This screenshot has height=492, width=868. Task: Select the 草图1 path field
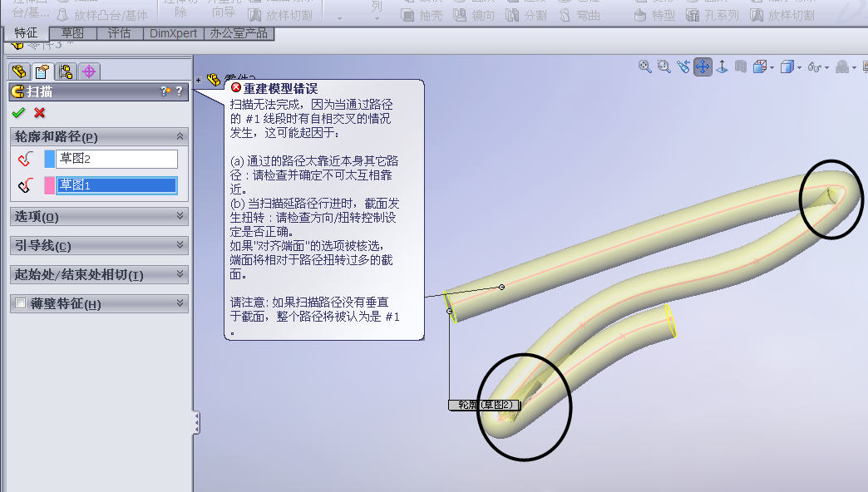[x=116, y=185]
